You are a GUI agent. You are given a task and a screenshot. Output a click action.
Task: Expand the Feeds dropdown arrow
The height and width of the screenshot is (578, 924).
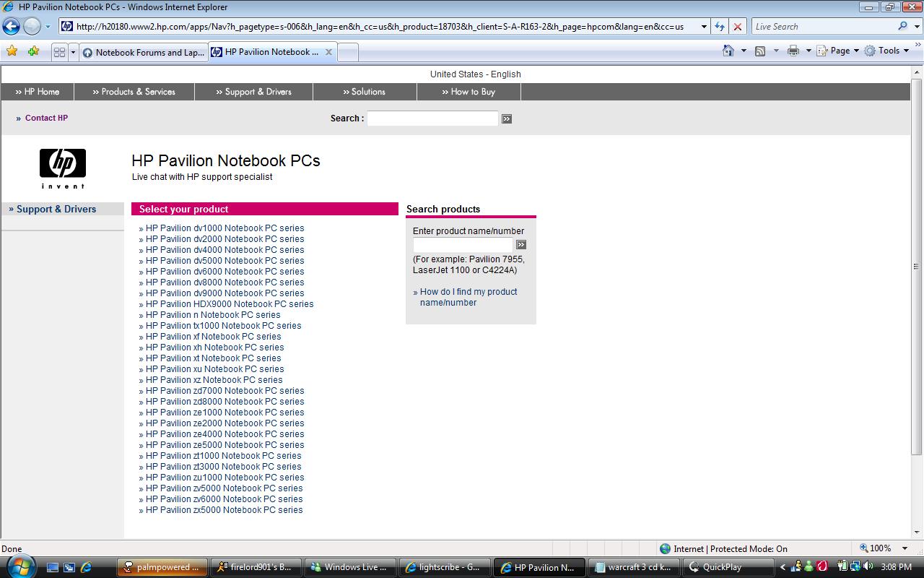776,51
